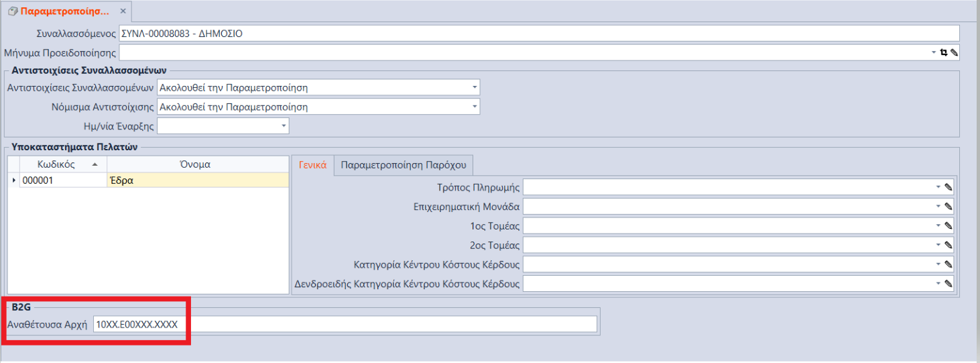980x363 pixels.
Task: Expand the Αντιστοιχίσεις Συναλλασσομένων dropdown
Action: coord(474,87)
